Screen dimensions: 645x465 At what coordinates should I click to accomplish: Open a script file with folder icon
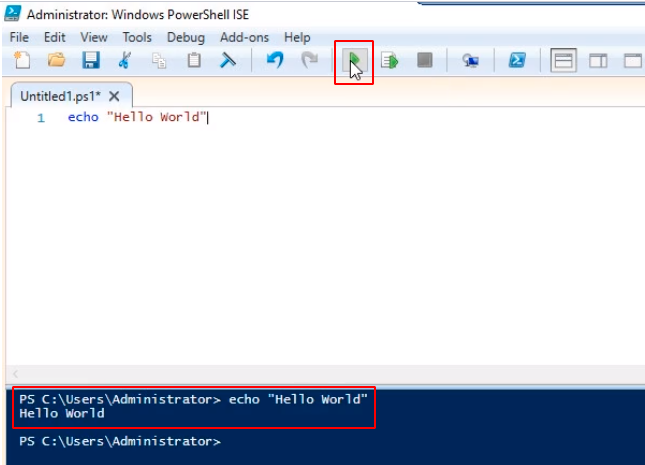56,61
